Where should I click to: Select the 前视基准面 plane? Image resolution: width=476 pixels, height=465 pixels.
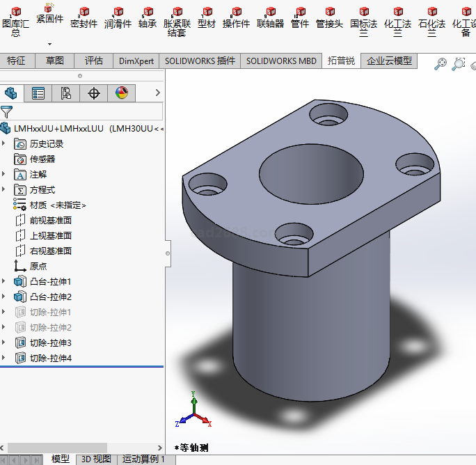[x=50, y=220]
